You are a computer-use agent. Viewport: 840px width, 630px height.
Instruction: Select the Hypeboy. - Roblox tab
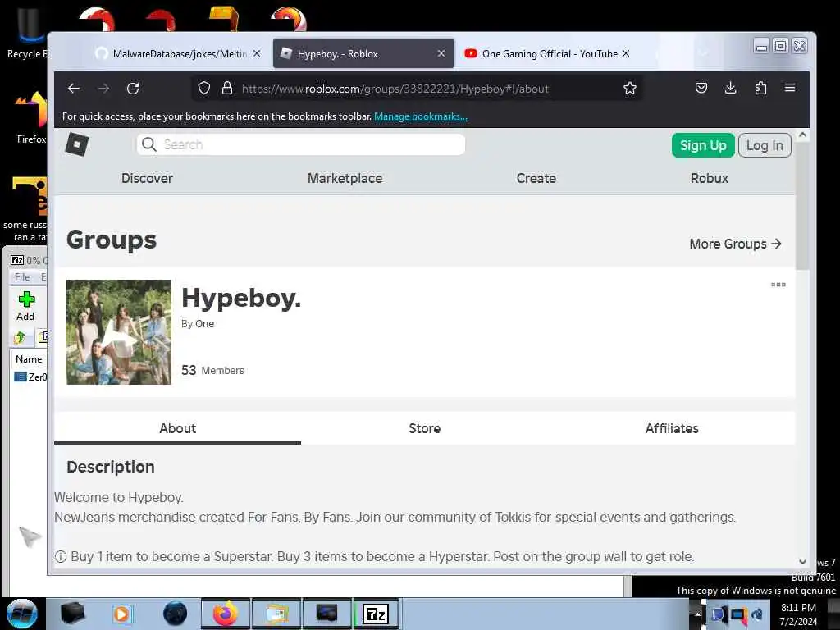363,53
